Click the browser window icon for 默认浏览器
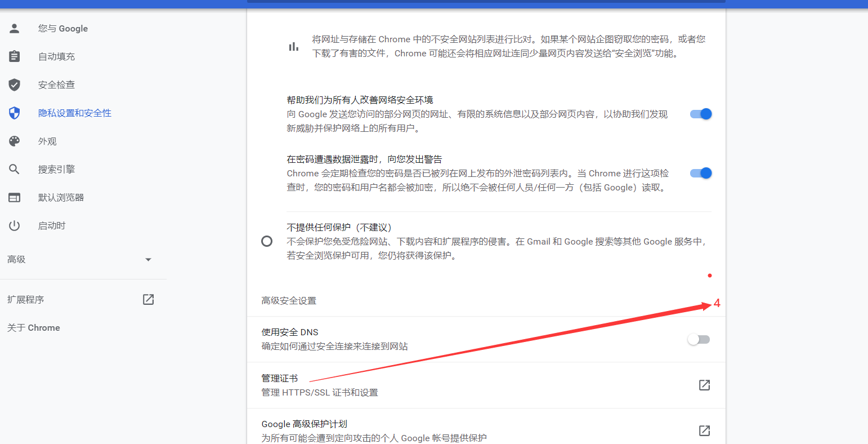 (15, 197)
